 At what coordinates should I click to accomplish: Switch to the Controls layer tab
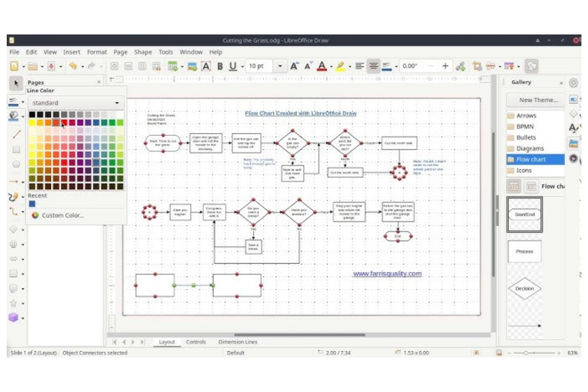196,342
